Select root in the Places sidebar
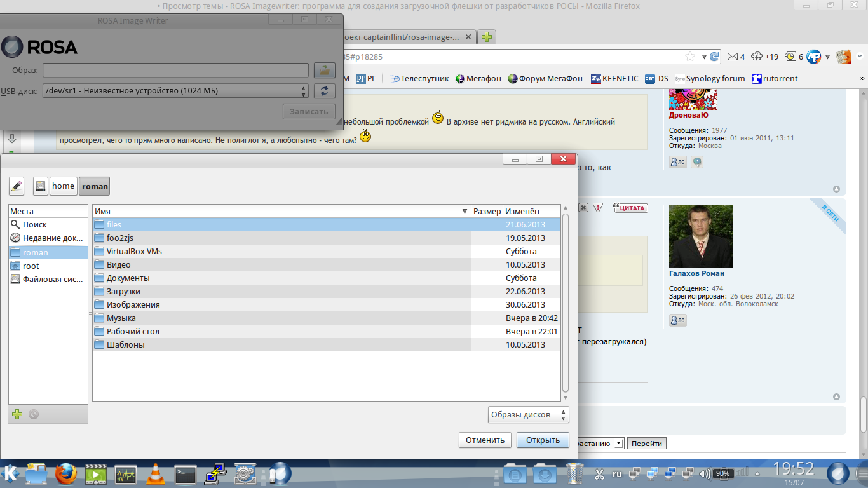This screenshot has height=488, width=868. pos(48,266)
